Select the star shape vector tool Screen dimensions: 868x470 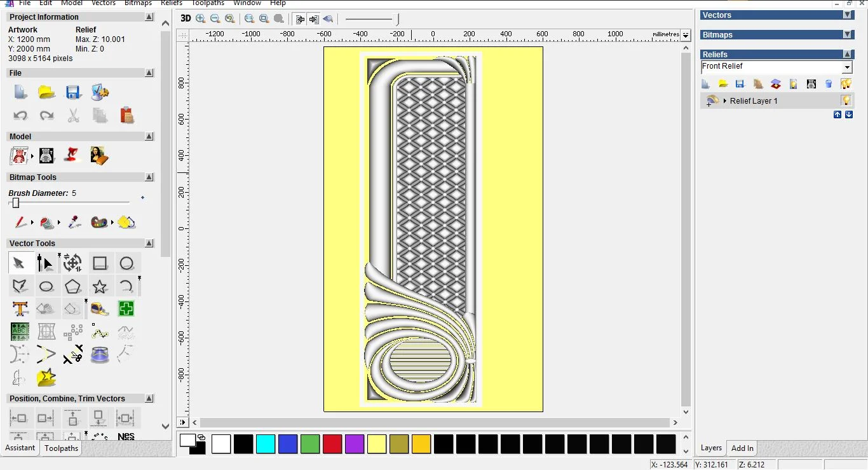(x=100, y=286)
